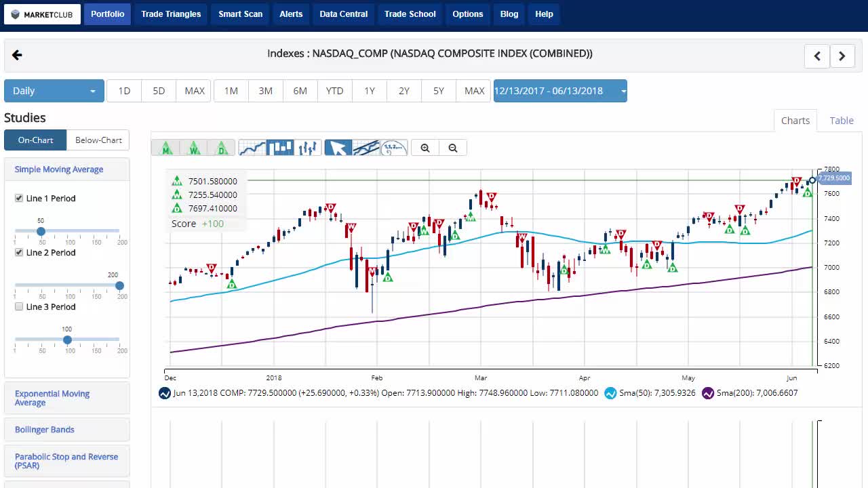Set range to 1Y

[x=370, y=91]
